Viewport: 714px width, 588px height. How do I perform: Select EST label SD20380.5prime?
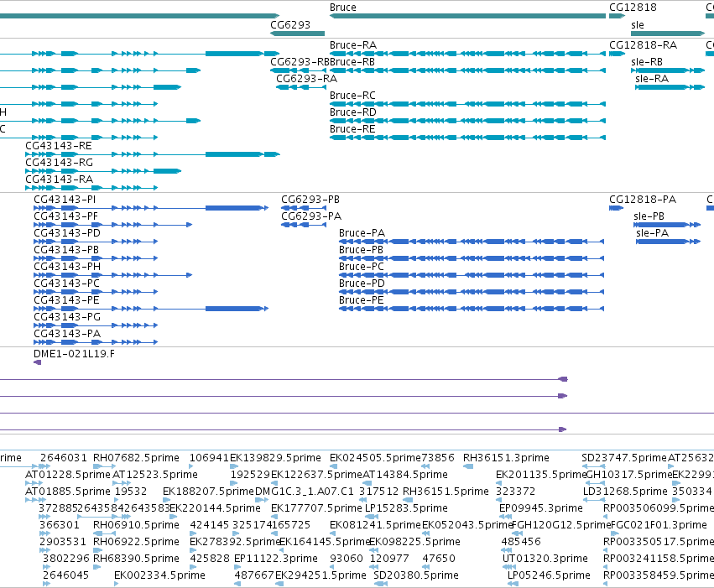pos(416,575)
